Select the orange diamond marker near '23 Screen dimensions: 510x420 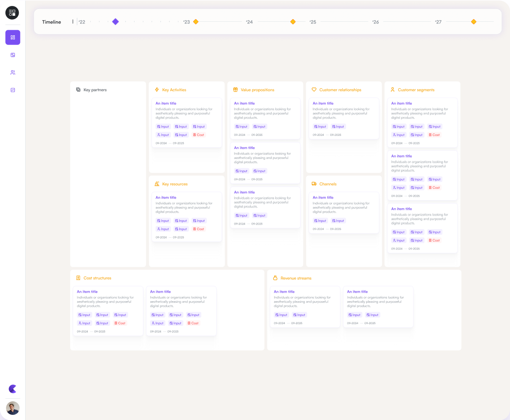click(x=195, y=21)
